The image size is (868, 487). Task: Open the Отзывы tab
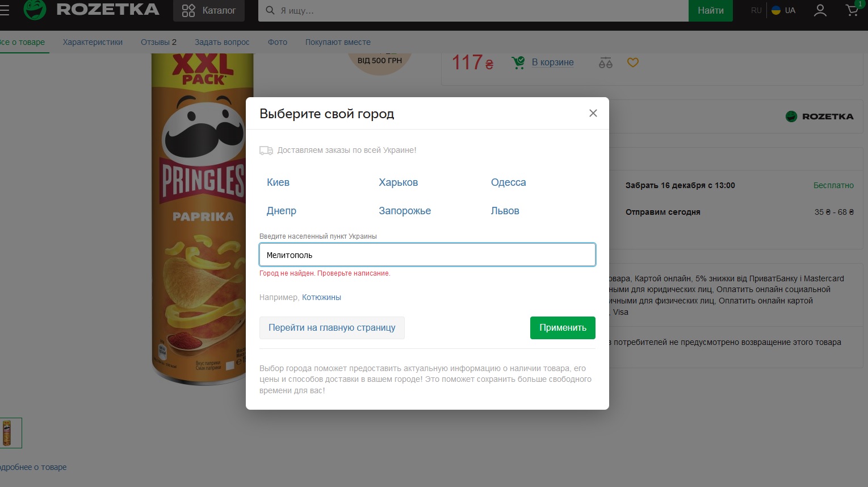pyautogui.click(x=158, y=42)
